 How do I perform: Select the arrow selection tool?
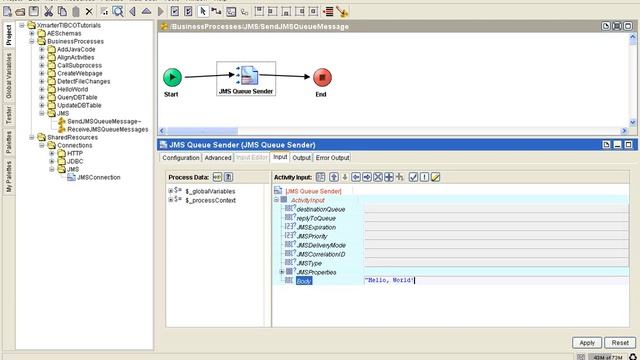pyautogui.click(x=202, y=11)
